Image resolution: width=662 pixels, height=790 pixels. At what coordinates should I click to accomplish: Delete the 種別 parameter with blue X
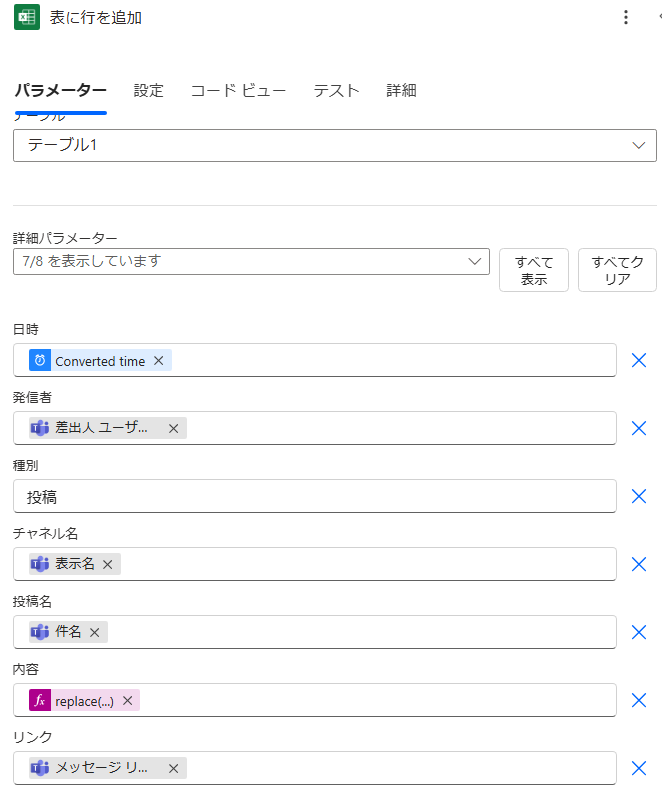pyautogui.click(x=639, y=497)
